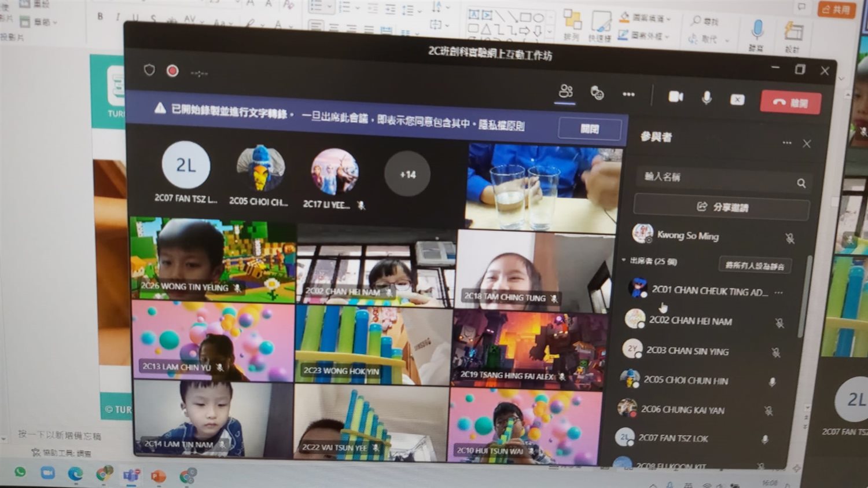Click the 2C05 CHOI avatar in top row

(x=260, y=168)
